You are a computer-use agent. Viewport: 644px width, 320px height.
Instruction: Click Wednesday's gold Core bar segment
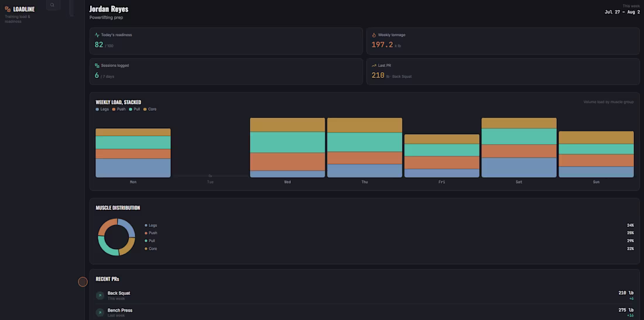pyautogui.click(x=287, y=125)
